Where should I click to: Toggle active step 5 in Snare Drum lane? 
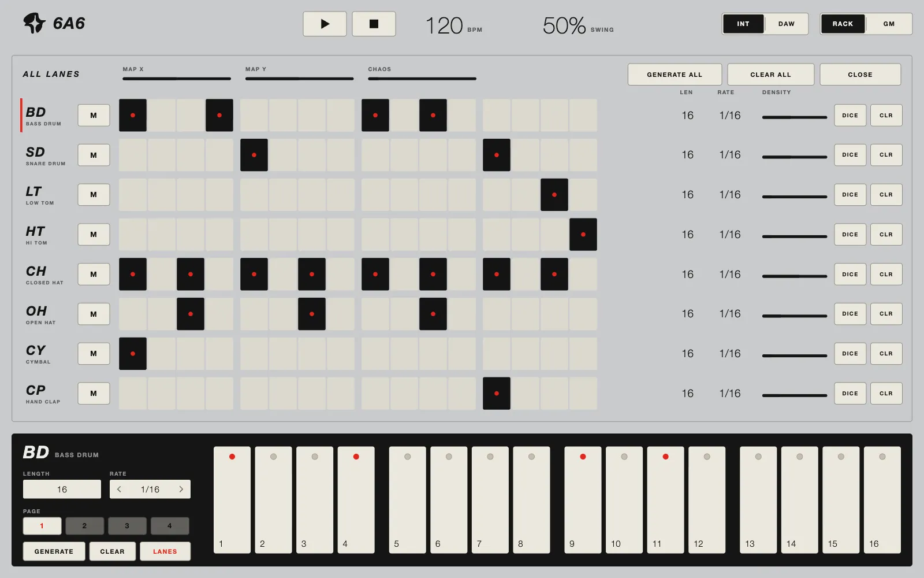click(x=254, y=155)
